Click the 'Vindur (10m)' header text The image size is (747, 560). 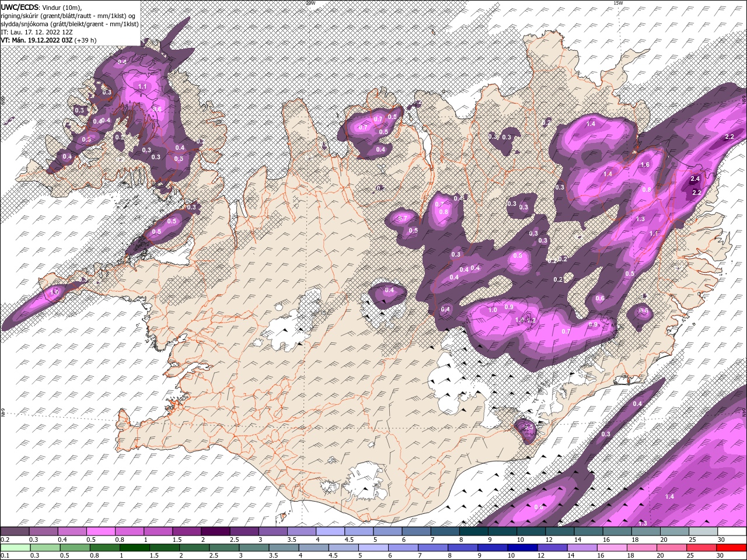tap(62, 6)
